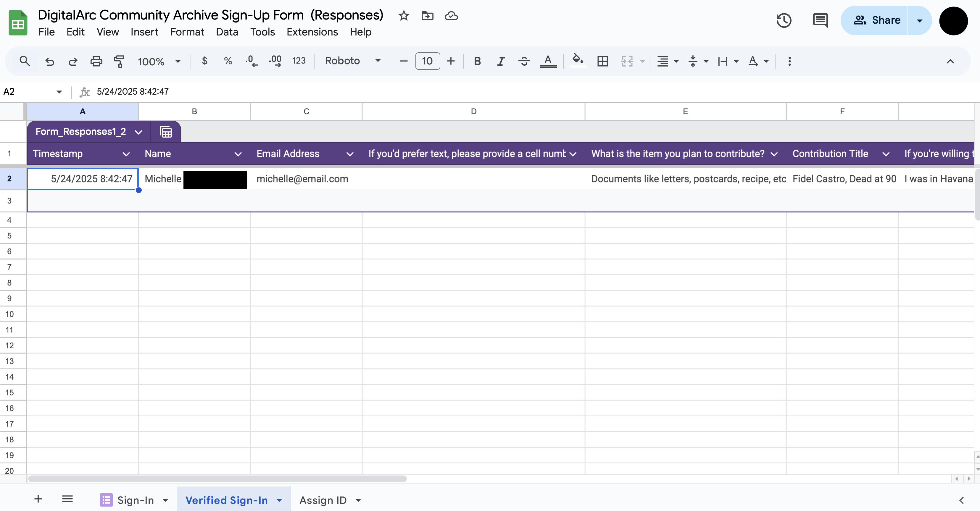Open Share quick-options arrow
The width and height of the screenshot is (980, 511).
pos(920,20)
